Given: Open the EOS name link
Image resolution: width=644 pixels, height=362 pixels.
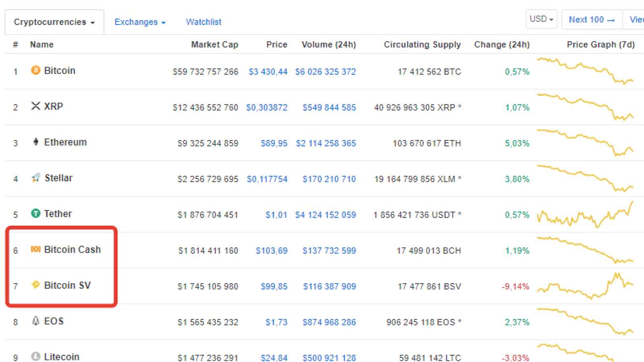Looking at the screenshot, I should (54, 321).
